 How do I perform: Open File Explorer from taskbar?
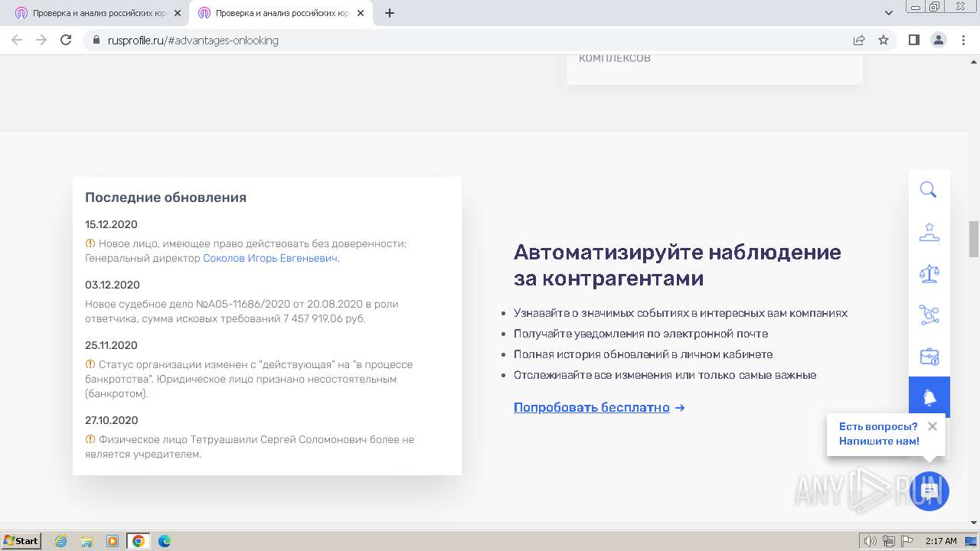(87, 541)
